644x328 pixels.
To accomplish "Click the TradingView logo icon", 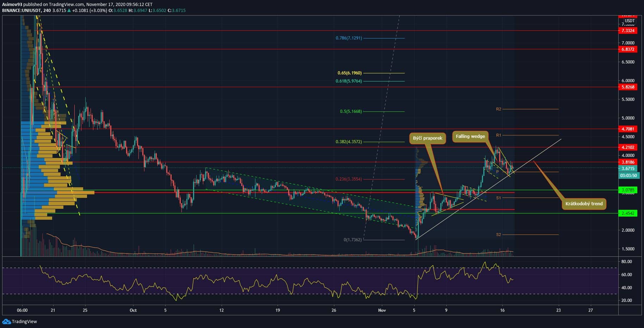I will click(x=6, y=321).
